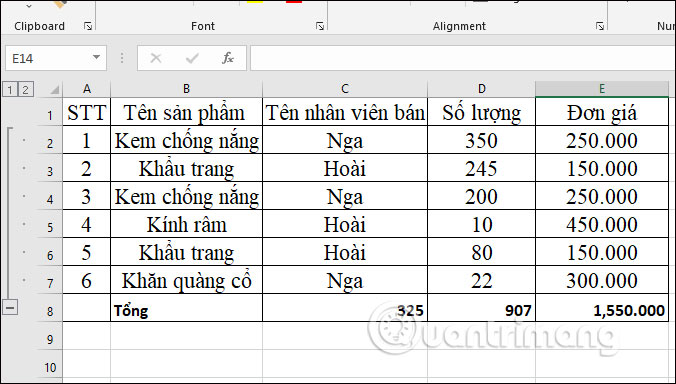The height and width of the screenshot is (384, 676).
Task: Select row 2 header
Action: tap(50, 140)
